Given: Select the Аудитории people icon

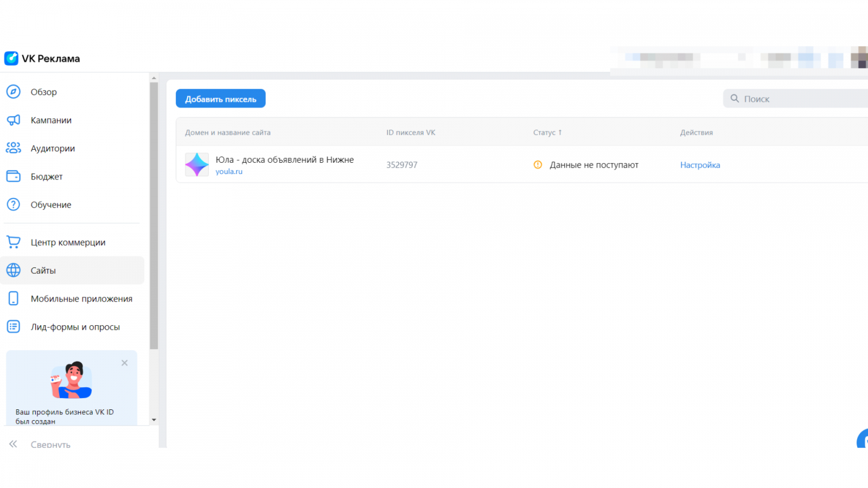Looking at the screenshot, I should tap(14, 148).
